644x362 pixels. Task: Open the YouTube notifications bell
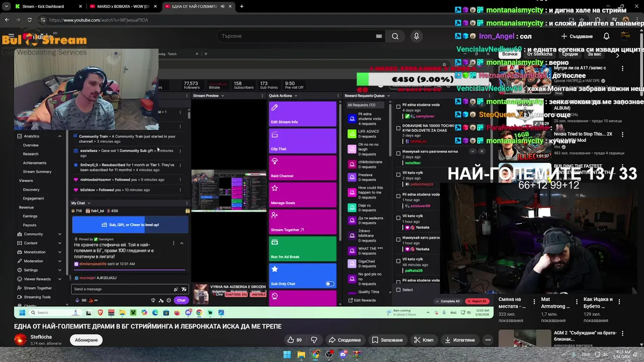tap(606, 36)
